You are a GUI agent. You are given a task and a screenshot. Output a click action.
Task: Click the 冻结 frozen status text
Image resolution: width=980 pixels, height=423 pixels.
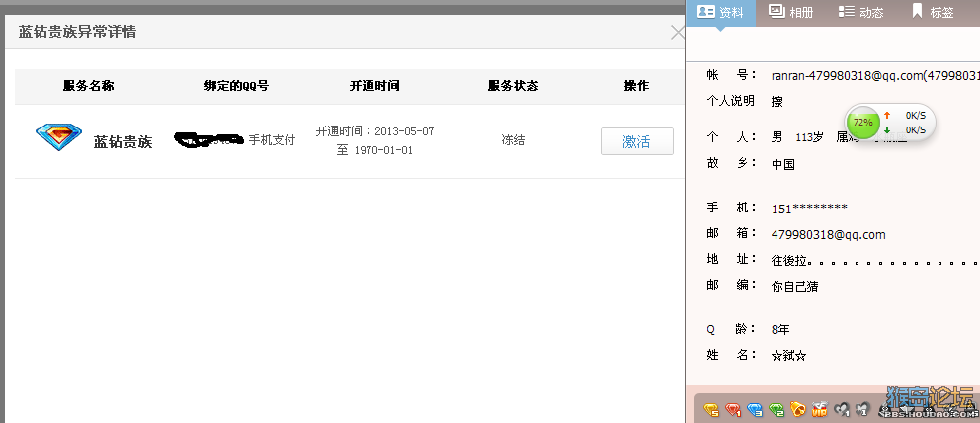(x=513, y=140)
